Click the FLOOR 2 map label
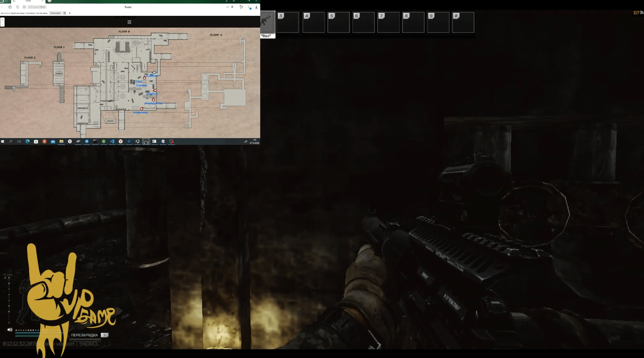The width and height of the screenshot is (644, 358). (x=30, y=58)
